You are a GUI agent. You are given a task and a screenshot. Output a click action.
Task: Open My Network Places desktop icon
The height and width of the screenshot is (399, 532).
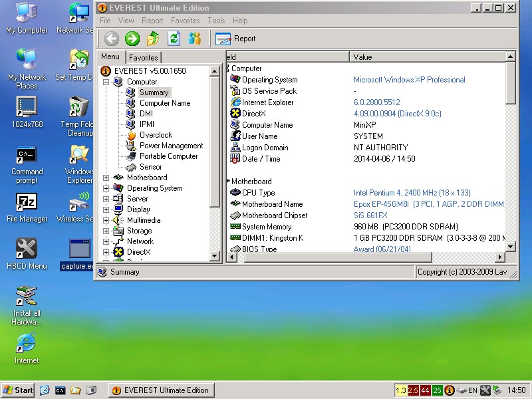tap(27, 69)
